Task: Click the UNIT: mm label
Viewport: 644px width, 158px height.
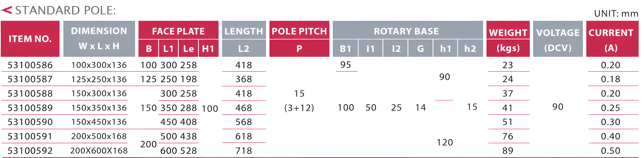Action: tap(616, 13)
